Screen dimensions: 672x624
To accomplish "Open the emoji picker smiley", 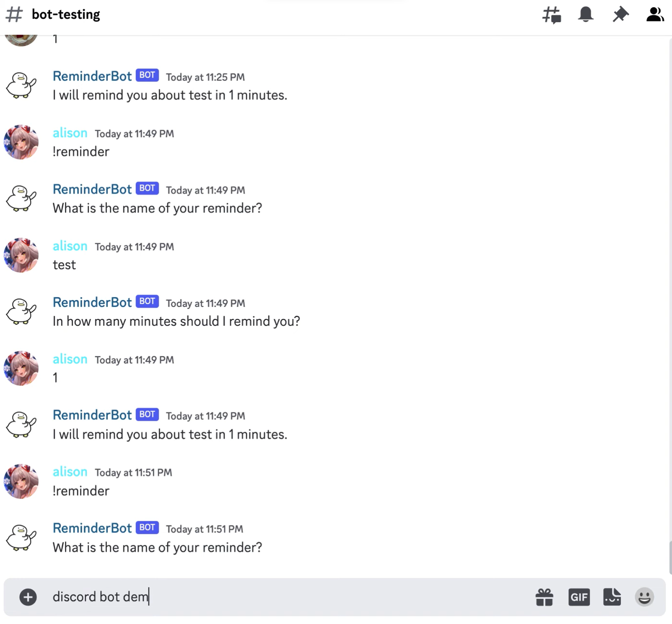I will click(x=644, y=597).
